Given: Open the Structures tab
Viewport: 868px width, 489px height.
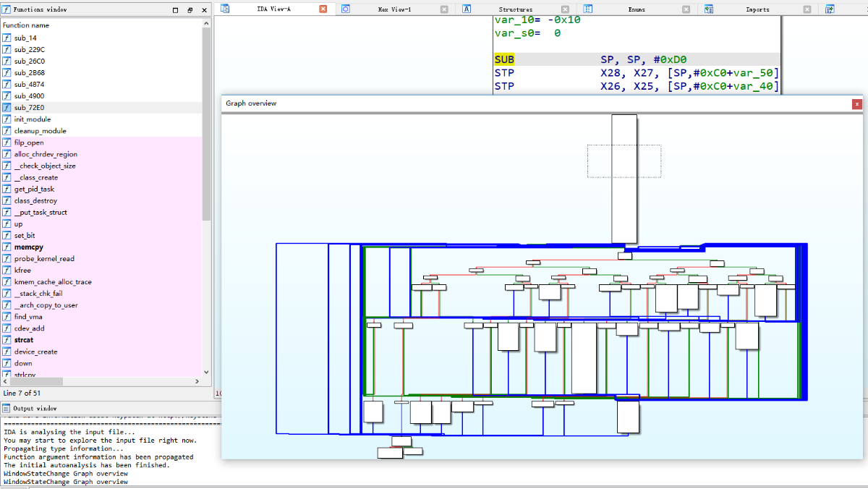Looking at the screenshot, I should coord(516,9).
